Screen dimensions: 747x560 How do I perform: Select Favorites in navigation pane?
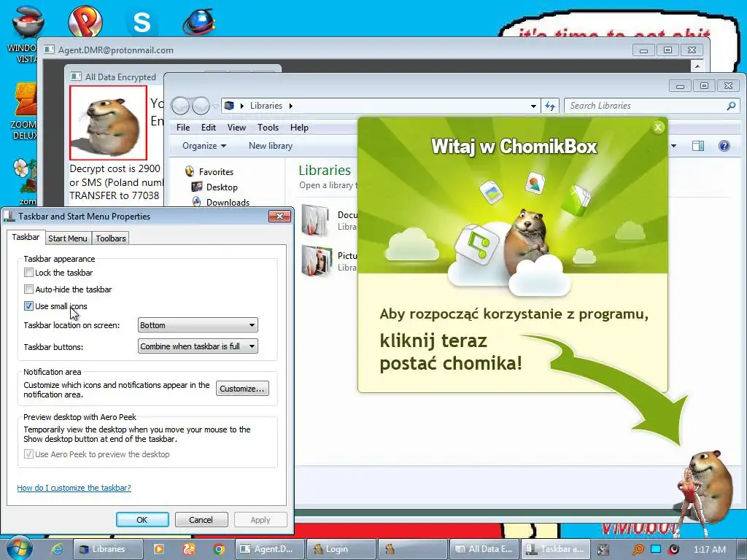point(216,172)
